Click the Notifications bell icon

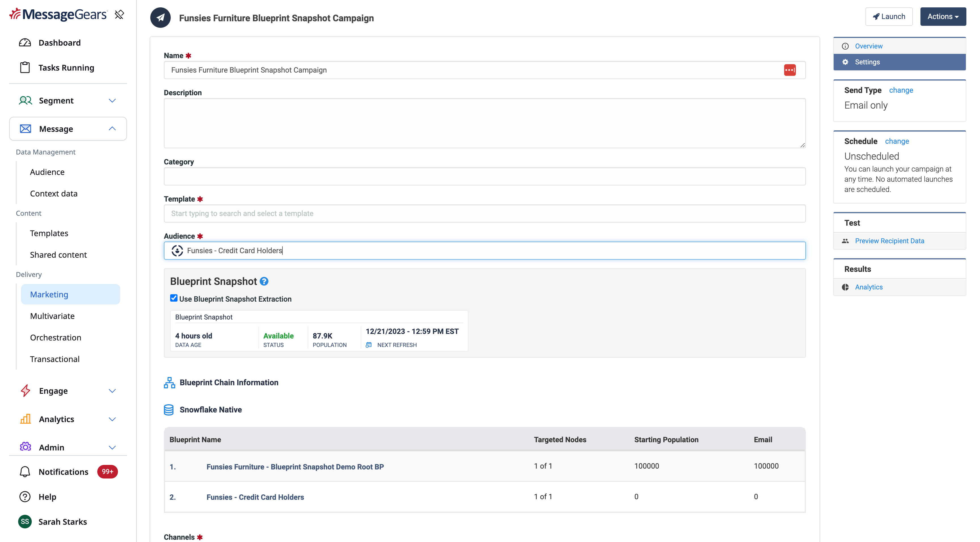pyautogui.click(x=25, y=472)
